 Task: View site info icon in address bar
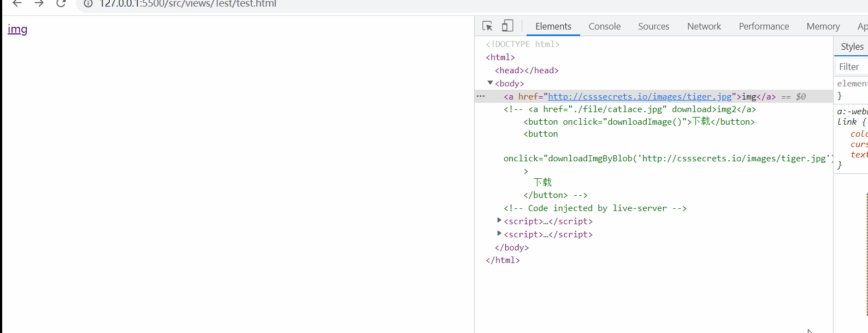88,3
